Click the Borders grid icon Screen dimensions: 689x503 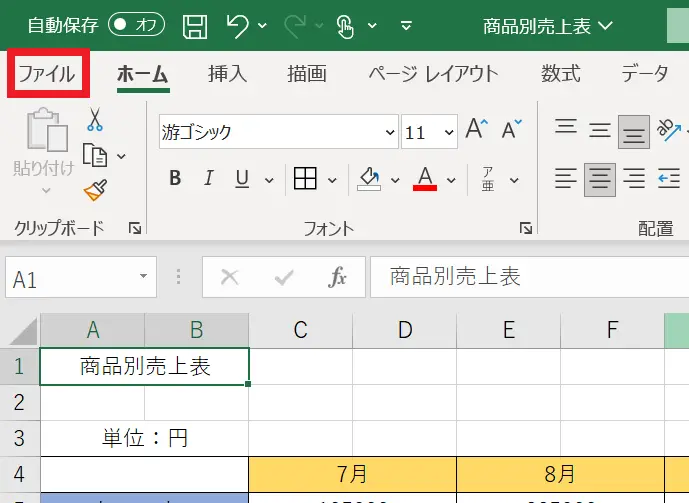pyautogui.click(x=305, y=178)
